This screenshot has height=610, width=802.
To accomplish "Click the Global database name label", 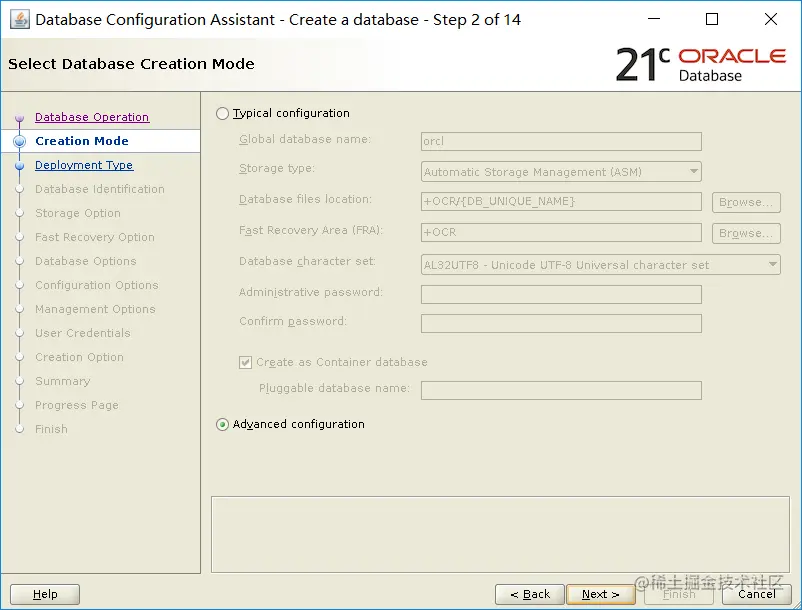I will click(305, 139).
